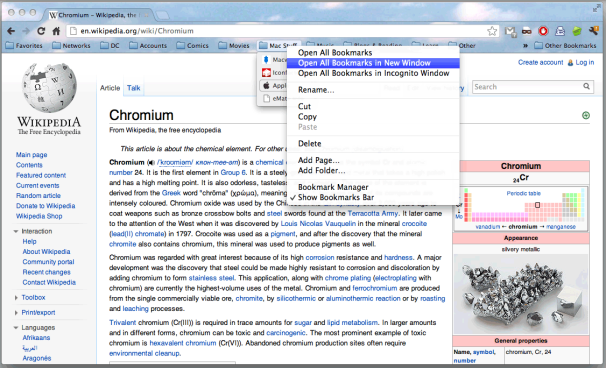Click the masked-face sunglasses extension icon
The image size is (606, 368).
tap(527, 31)
